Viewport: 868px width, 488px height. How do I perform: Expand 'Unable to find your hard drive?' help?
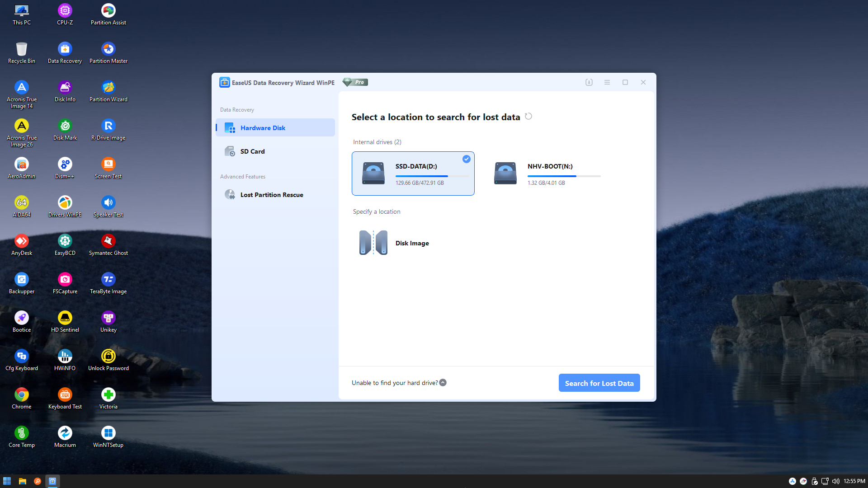coord(443,383)
